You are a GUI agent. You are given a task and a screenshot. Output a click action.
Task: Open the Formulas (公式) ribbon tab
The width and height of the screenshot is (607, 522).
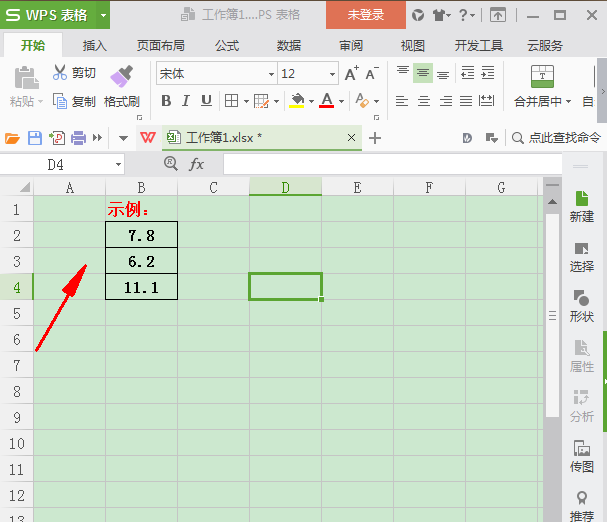coord(227,46)
